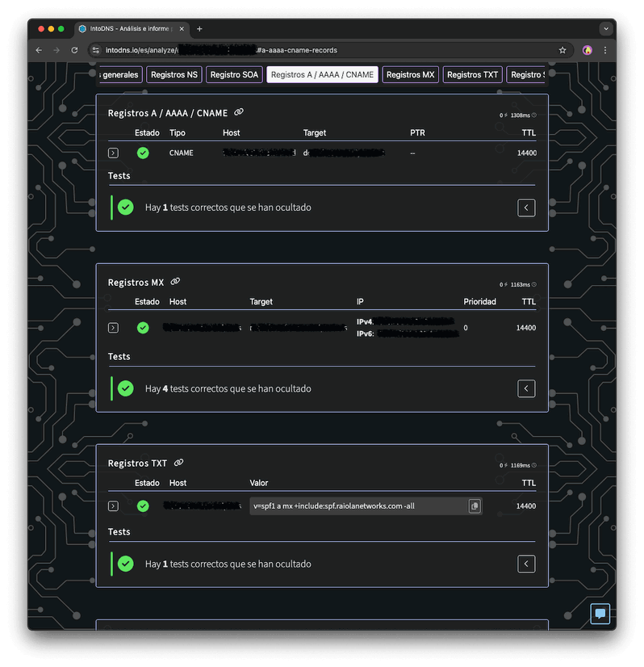View site information icon in address bar
Screen dimensions: 644x667
pos(96,50)
